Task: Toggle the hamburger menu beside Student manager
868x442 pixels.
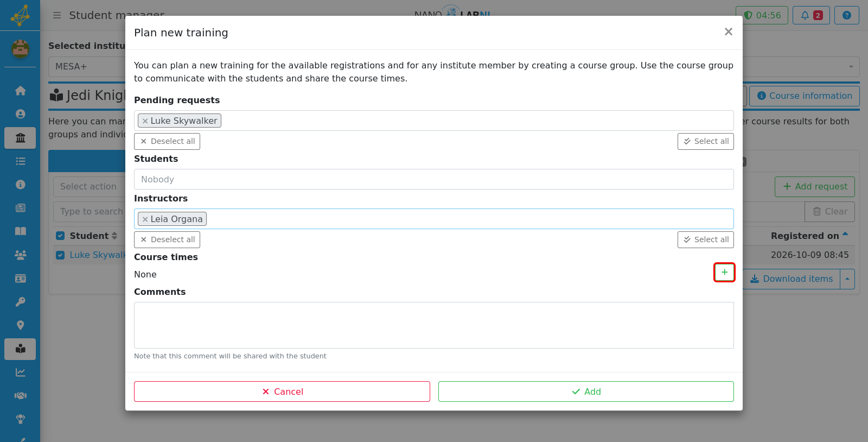Action: pos(57,15)
